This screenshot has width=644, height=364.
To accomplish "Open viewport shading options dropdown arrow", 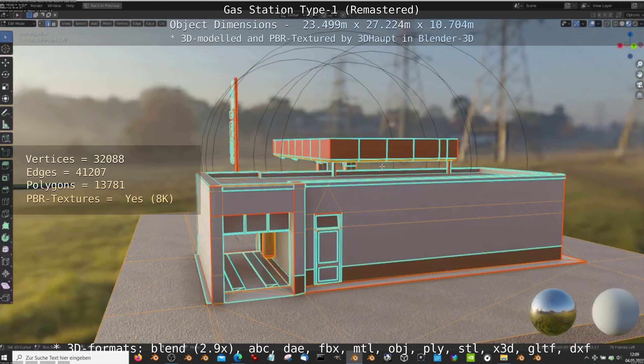I will point(641,24).
